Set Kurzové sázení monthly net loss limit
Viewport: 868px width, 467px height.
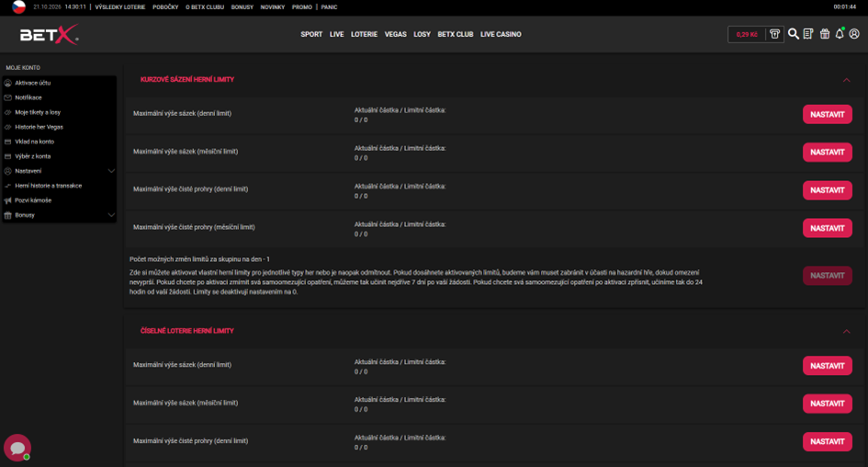[x=827, y=228]
